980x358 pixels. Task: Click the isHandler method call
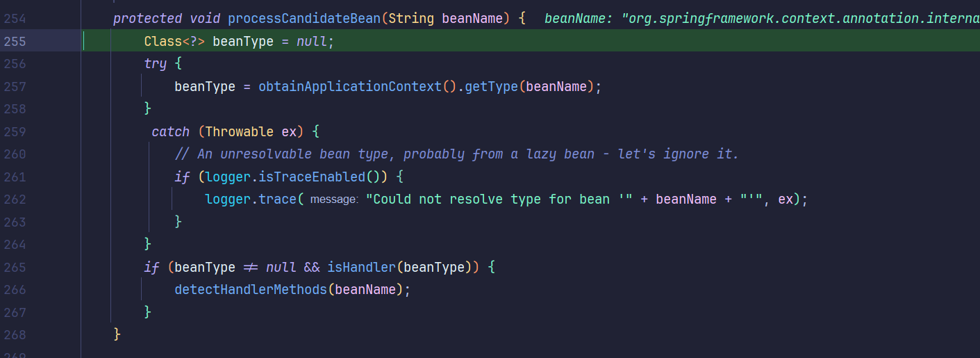pyautogui.click(x=361, y=267)
